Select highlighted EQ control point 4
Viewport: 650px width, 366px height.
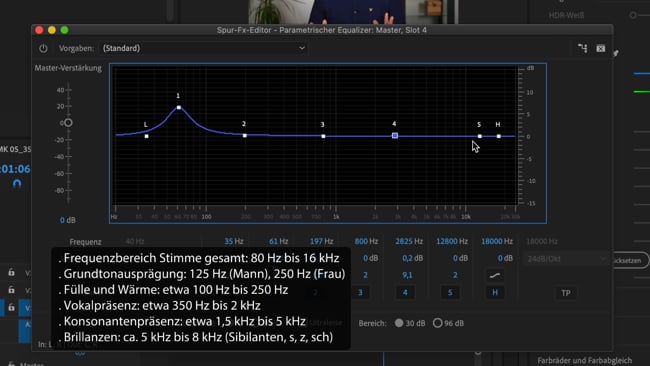click(x=395, y=136)
